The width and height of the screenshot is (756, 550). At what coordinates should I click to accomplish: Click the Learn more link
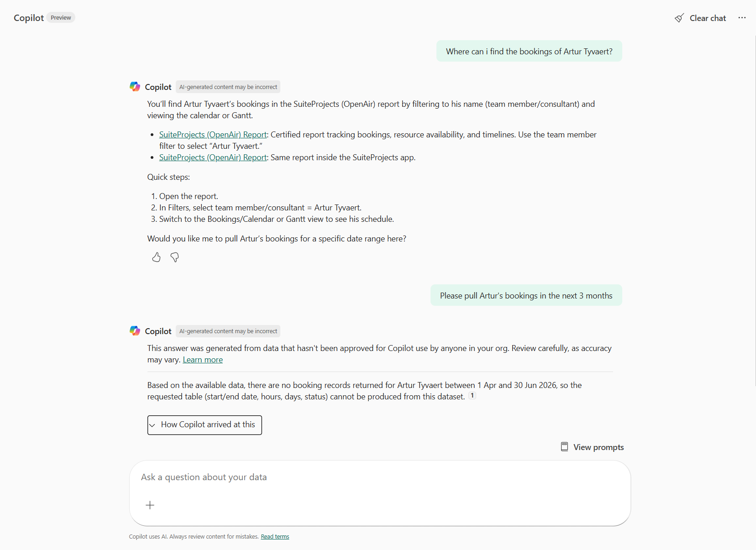(203, 360)
